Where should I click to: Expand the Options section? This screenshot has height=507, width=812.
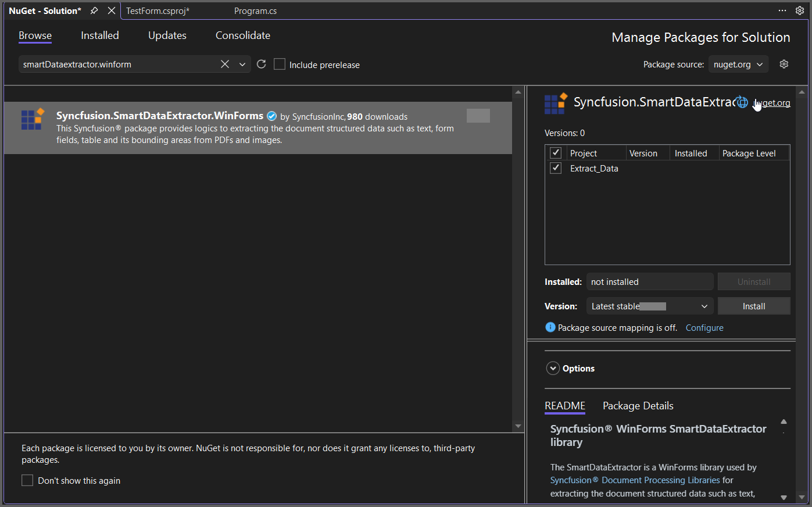[553, 368]
